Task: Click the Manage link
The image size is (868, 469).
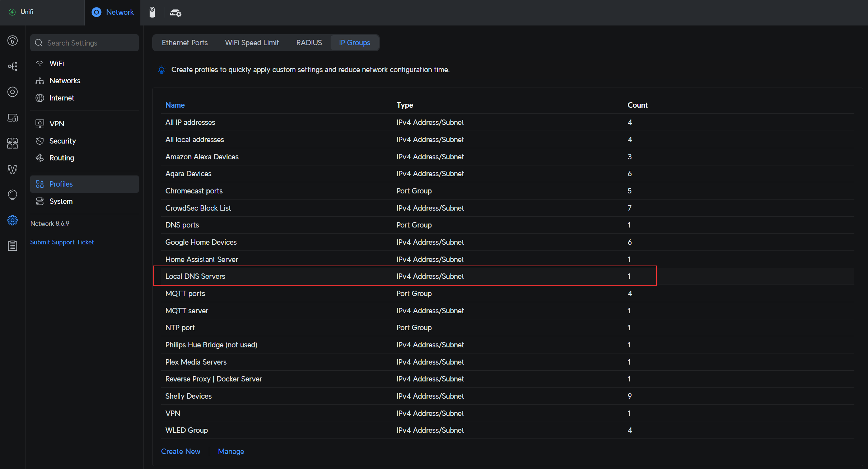Action: 231,451
